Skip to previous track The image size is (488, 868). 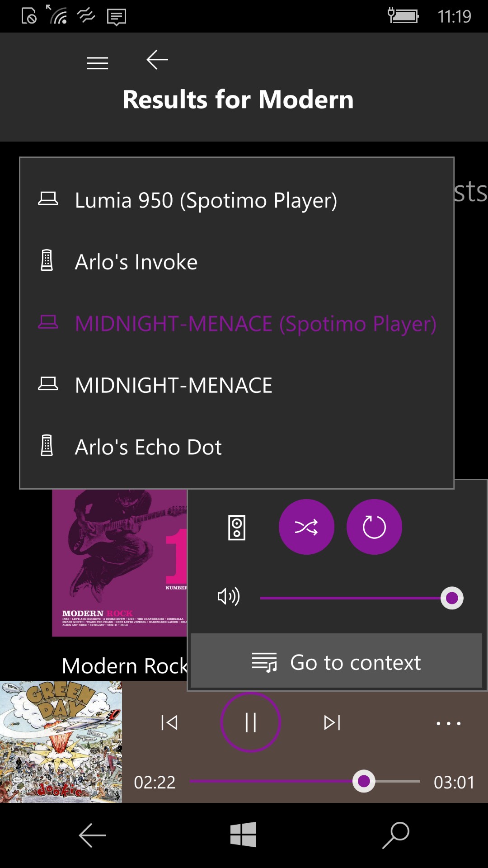(169, 722)
